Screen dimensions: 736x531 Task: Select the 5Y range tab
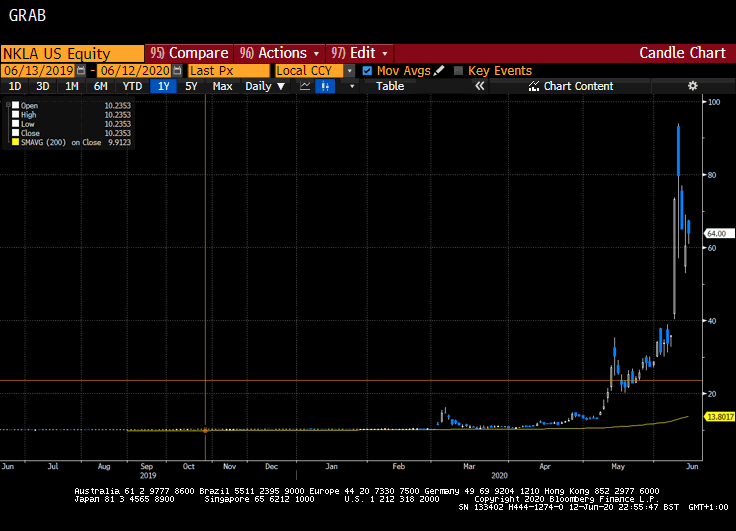pos(191,86)
